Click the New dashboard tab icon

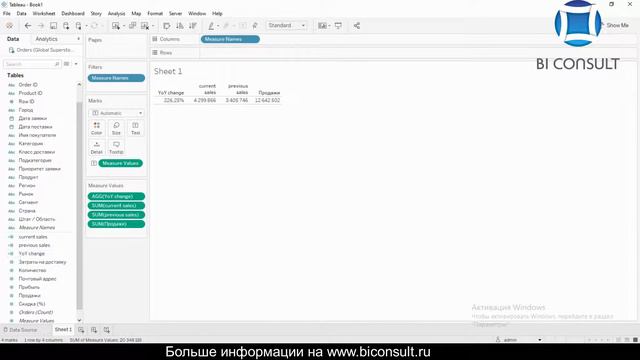(94, 330)
